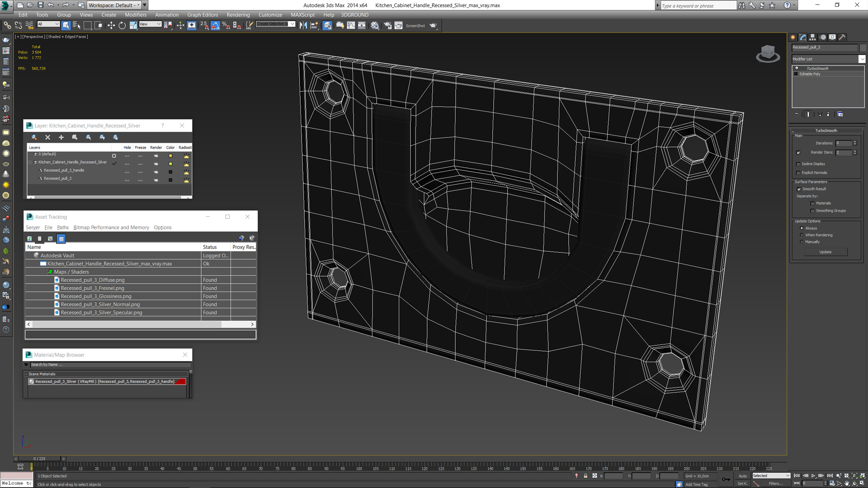Open the Modifier List dropdown
Screen dimensions: 868x488
[862, 59]
